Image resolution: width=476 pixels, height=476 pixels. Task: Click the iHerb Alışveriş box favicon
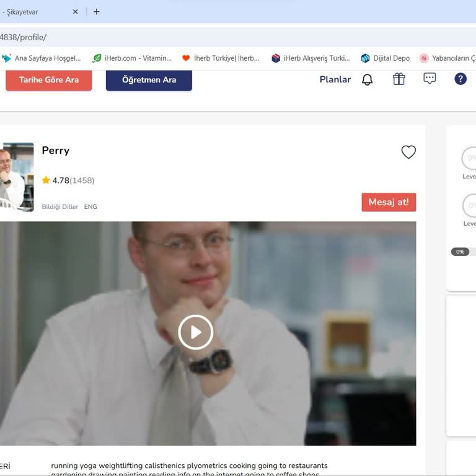coord(276,58)
